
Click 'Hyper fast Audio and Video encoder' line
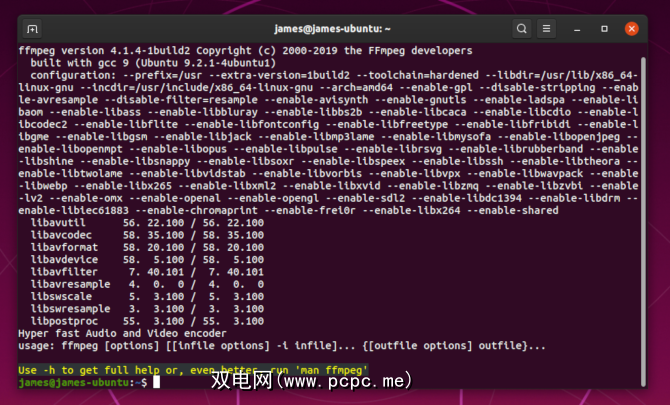(x=123, y=334)
